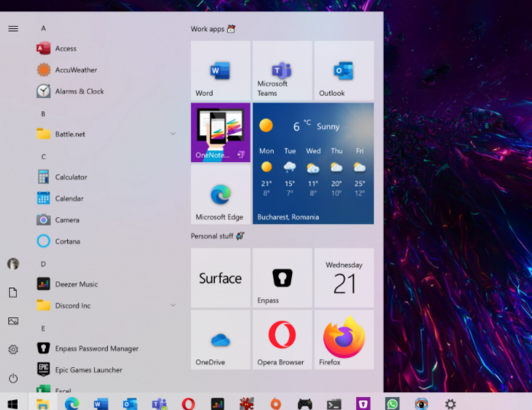Click the user account avatar
532x410 pixels.
[13, 264]
